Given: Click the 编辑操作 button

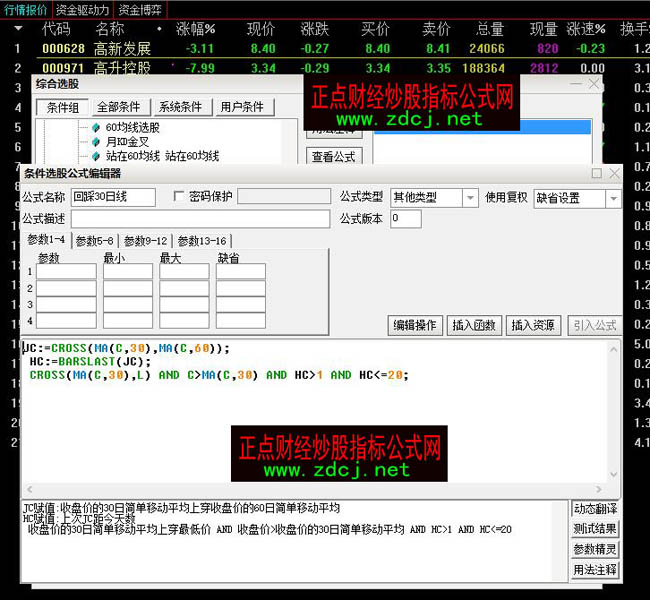Looking at the screenshot, I should 414,325.
